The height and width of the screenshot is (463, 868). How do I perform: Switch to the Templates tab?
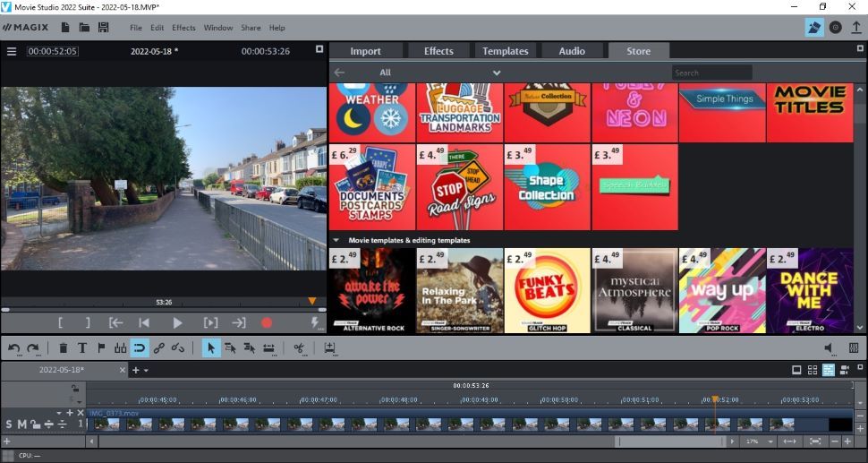click(505, 51)
